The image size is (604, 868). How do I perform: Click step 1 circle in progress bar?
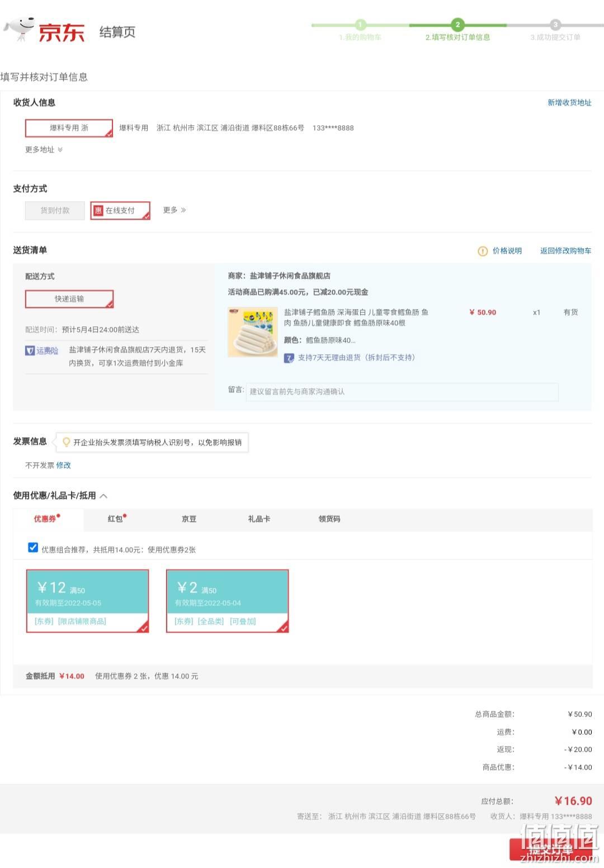[360, 25]
